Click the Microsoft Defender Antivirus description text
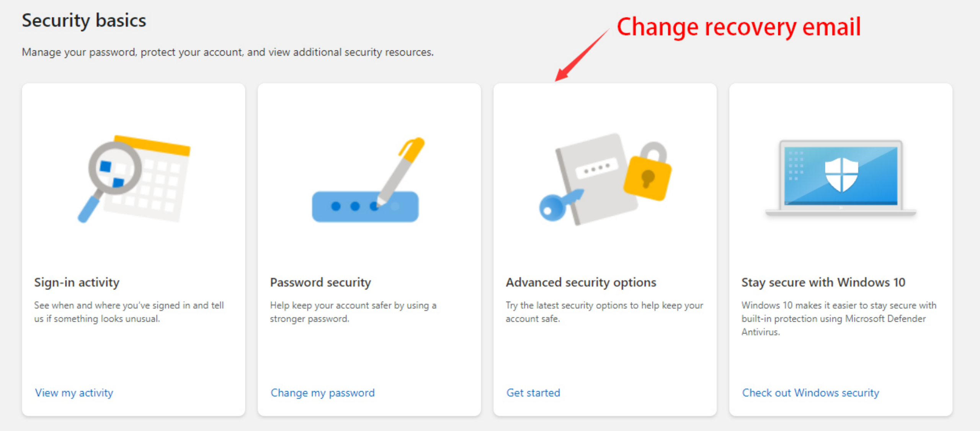 838,318
